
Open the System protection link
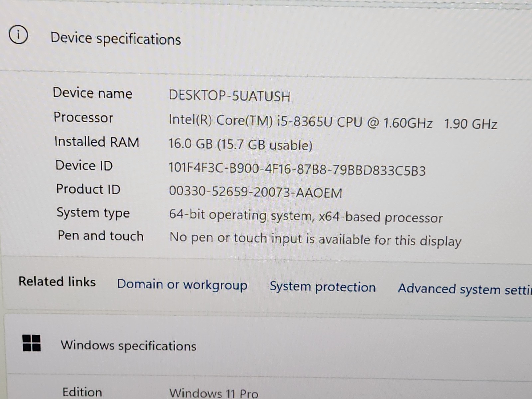pos(323,287)
